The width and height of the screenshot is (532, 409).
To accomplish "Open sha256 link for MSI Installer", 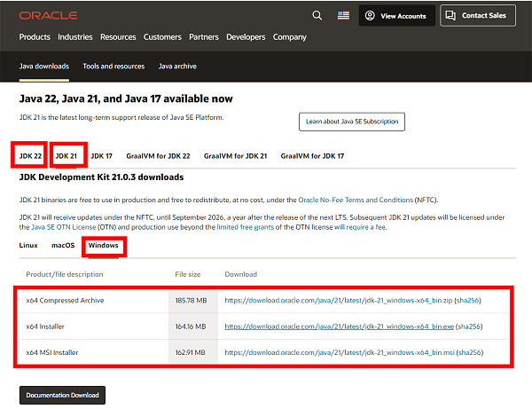I will (x=470, y=352).
